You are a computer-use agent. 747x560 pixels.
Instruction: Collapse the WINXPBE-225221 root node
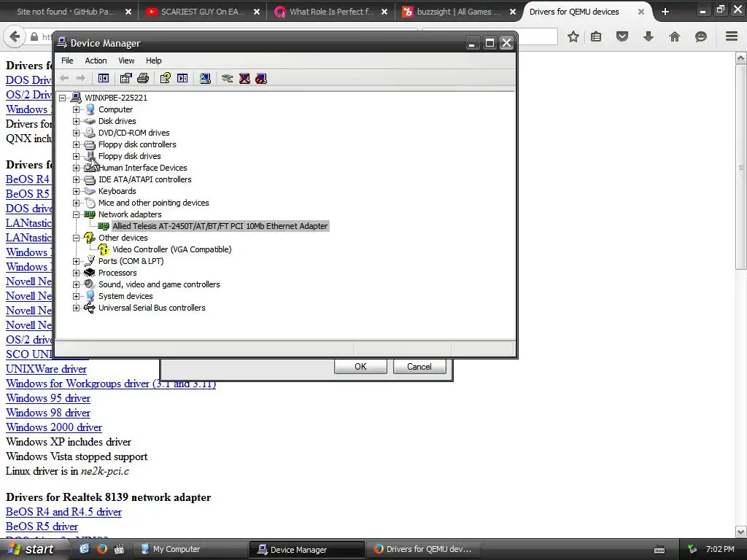(x=63, y=98)
